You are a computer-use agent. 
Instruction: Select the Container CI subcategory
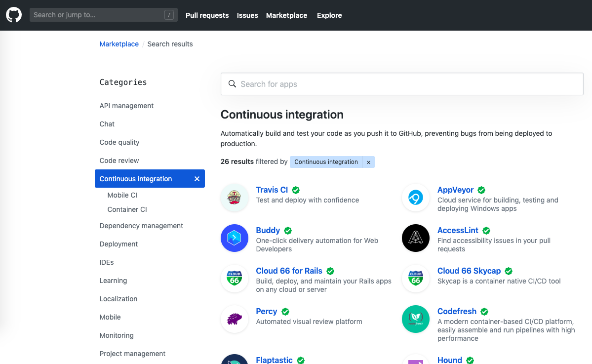pyautogui.click(x=127, y=209)
